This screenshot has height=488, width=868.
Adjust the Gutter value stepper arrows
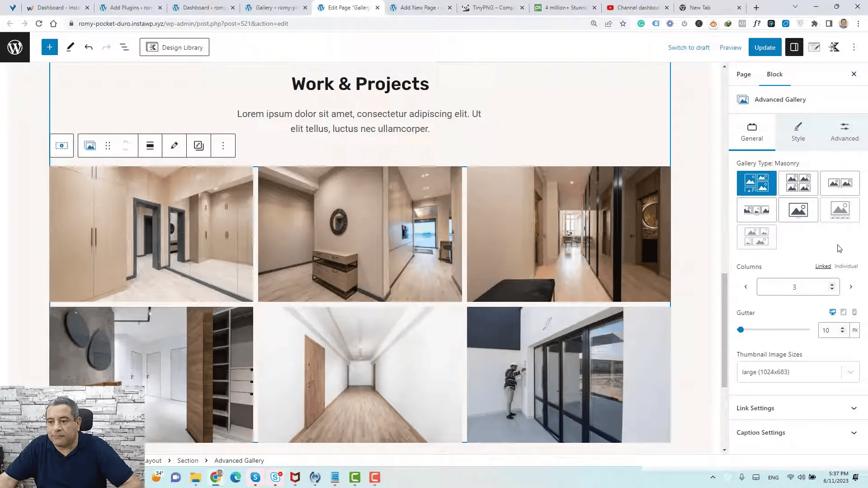842,330
